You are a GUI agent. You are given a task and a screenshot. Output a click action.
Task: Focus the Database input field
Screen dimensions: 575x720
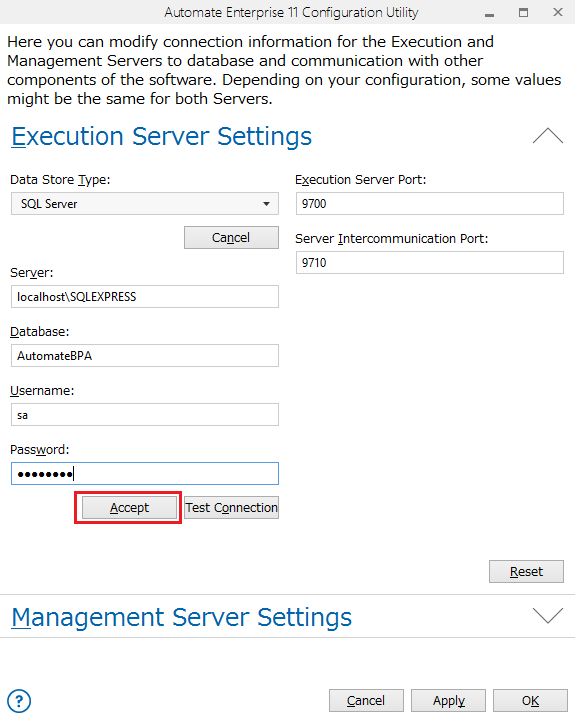pyautogui.click(x=145, y=355)
